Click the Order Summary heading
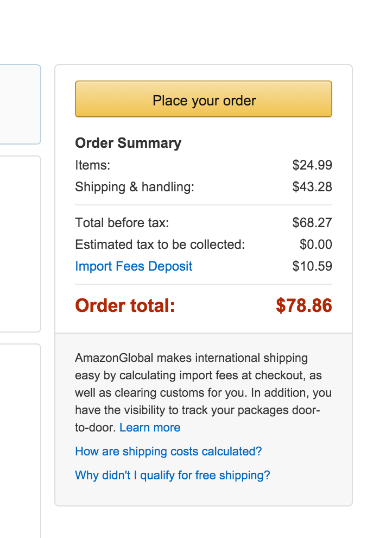The image size is (392, 538). pos(128,143)
